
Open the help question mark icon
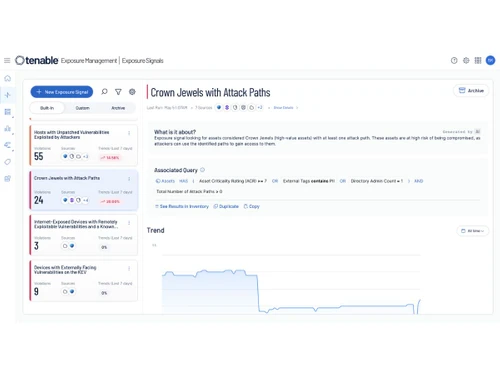(x=454, y=60)
